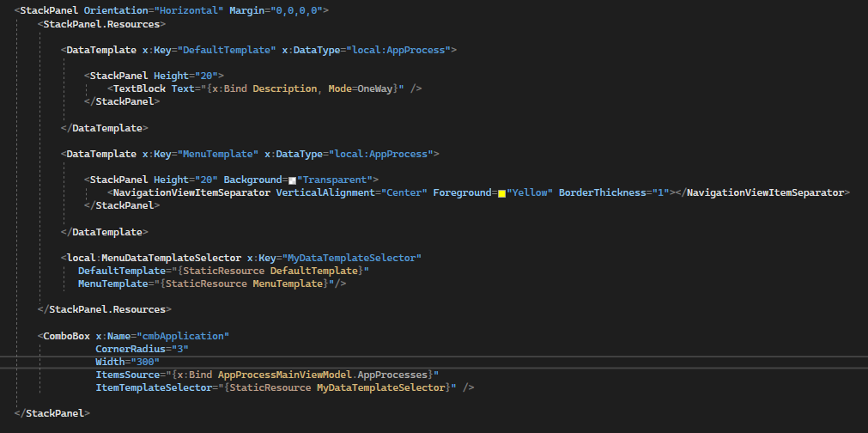868x433 pixels.
Task: Click the closing StackPanel.Resources tag
Action: coord(105,309)
